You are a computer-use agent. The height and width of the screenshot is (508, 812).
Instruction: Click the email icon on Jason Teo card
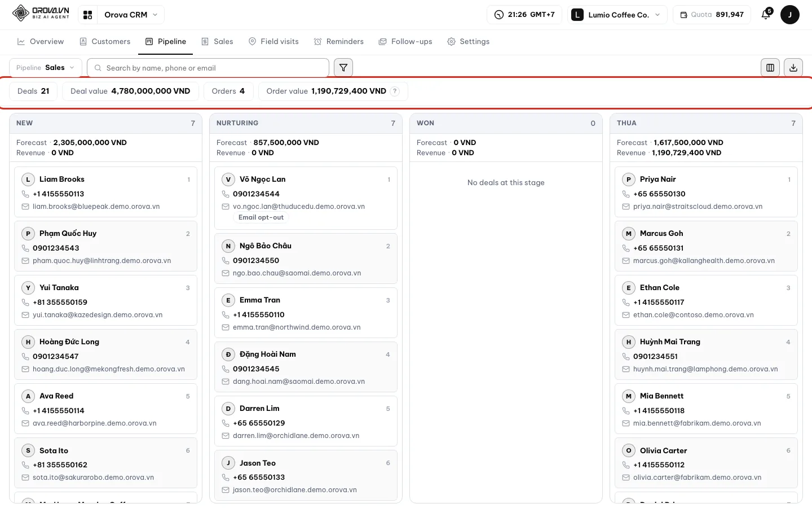click(226, 490)
